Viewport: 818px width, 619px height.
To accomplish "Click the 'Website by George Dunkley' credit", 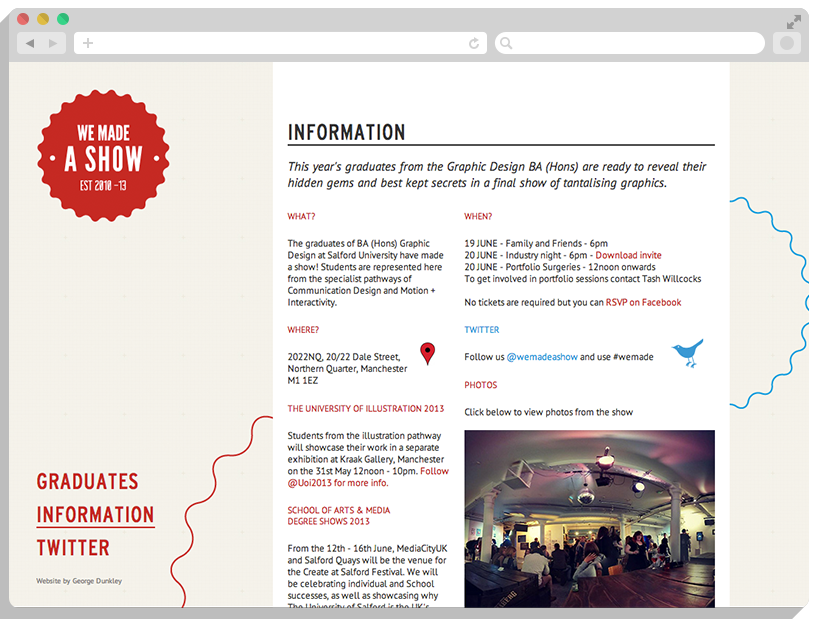I will coord(78,580).
